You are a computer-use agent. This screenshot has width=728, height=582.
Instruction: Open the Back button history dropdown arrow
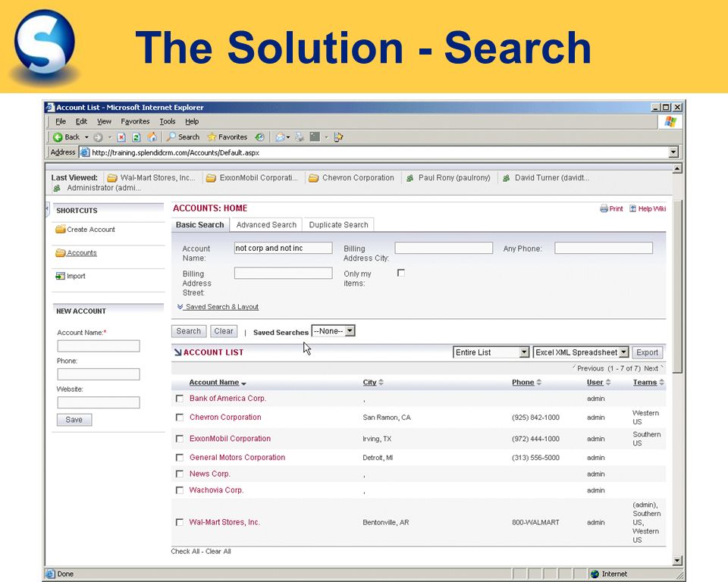[86, 137]
